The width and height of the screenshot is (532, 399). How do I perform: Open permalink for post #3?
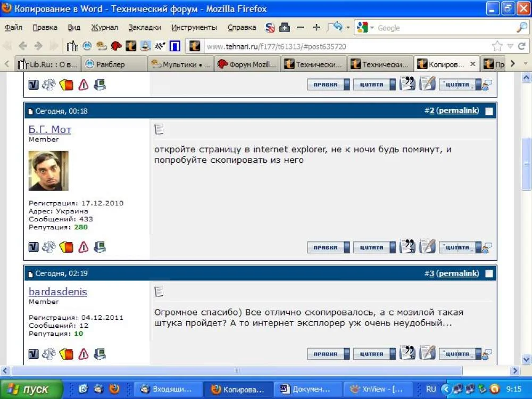point(458,273)
